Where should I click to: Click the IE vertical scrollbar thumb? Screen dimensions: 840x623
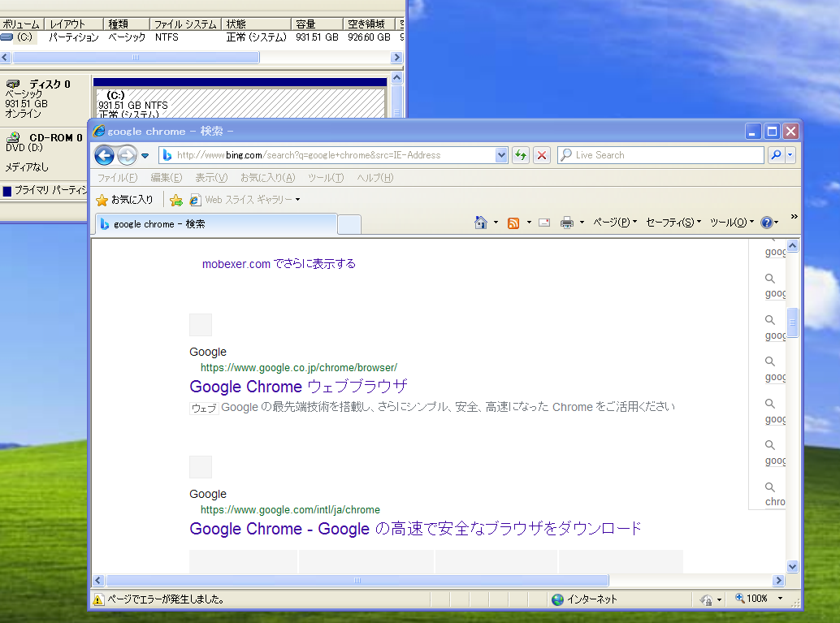[792, 322]
